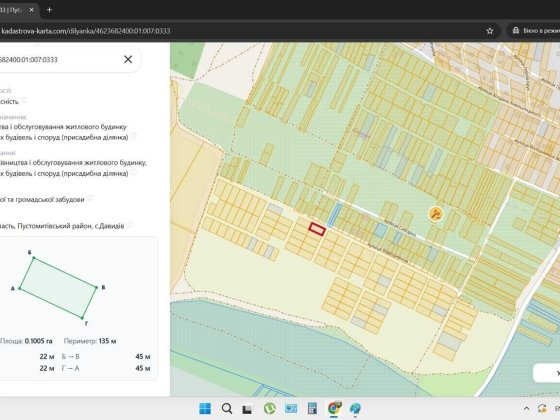Launch uTorrent from the taskbar
This screenshot has width=560, height=420.
[x=269, y=408]
